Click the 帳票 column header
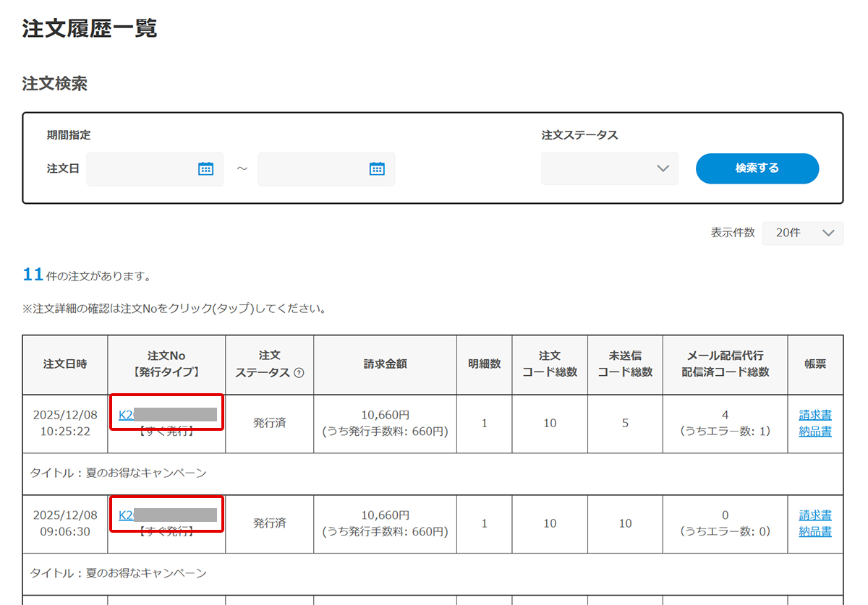This screenshot has height=605, width=868. (x=815, y=364)
